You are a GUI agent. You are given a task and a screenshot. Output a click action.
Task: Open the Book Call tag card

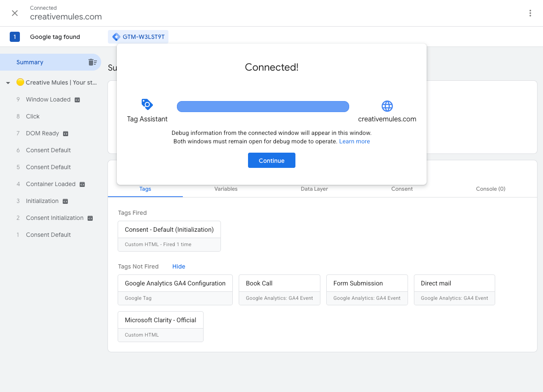tap(279, 290)
